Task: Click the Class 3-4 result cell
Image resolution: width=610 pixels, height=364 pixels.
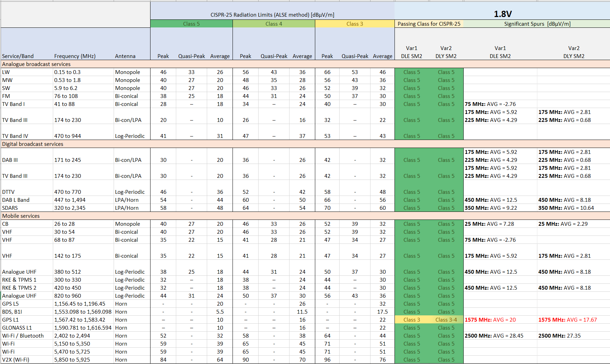Action: click(446, 320)
